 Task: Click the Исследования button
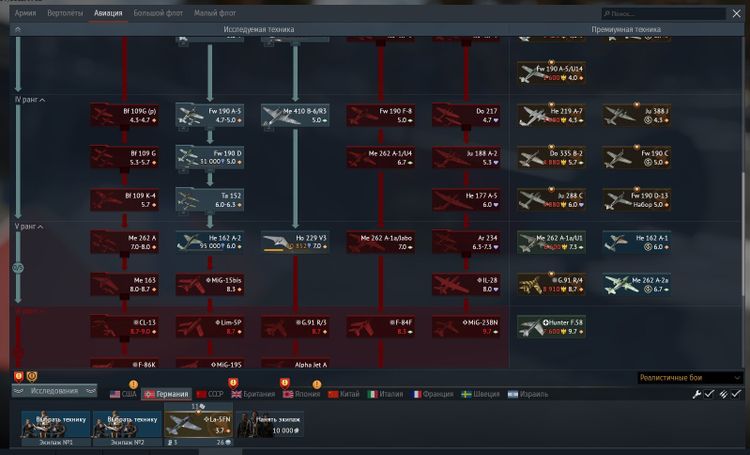(54, 391)
